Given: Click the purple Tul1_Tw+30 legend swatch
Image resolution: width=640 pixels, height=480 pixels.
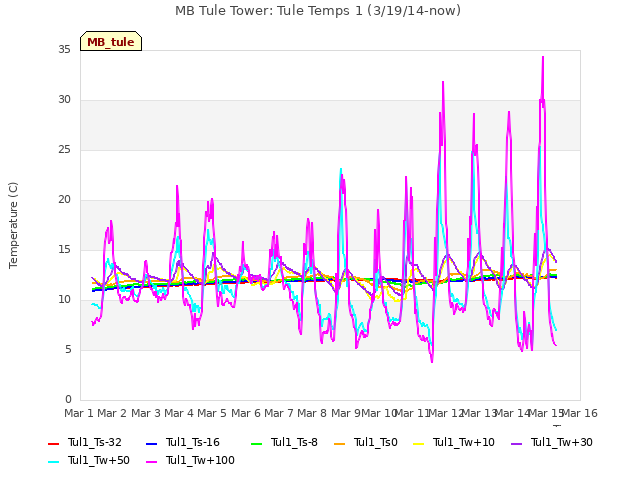Looking at the screenshot, I should pyautogui.click(x=516, y=443).
